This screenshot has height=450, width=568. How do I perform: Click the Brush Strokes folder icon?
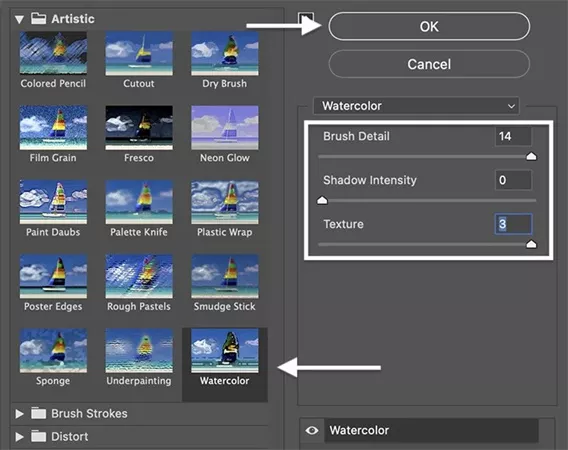(x=38, y=413)
